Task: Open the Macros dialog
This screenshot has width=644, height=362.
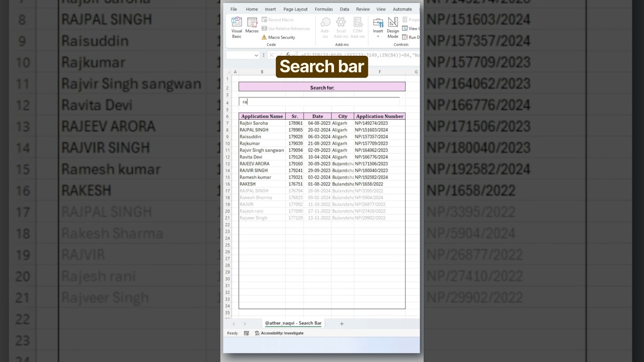Action: (x=252, y=25)
